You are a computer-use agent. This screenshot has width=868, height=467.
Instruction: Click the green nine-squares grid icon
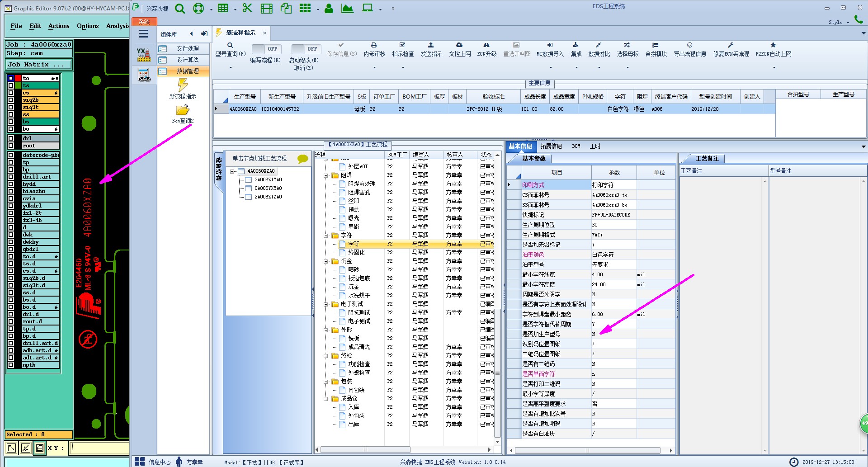[306, 8]
